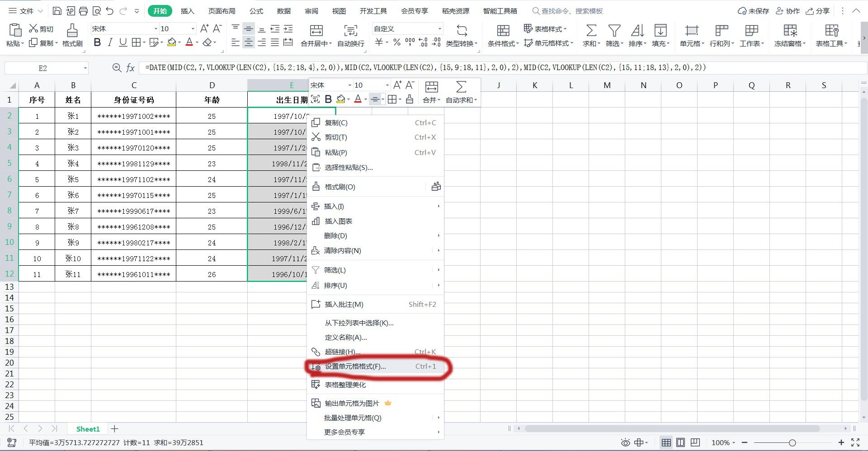Click the fx insert function icon
The image size is (868, 451).
(131, 68)
